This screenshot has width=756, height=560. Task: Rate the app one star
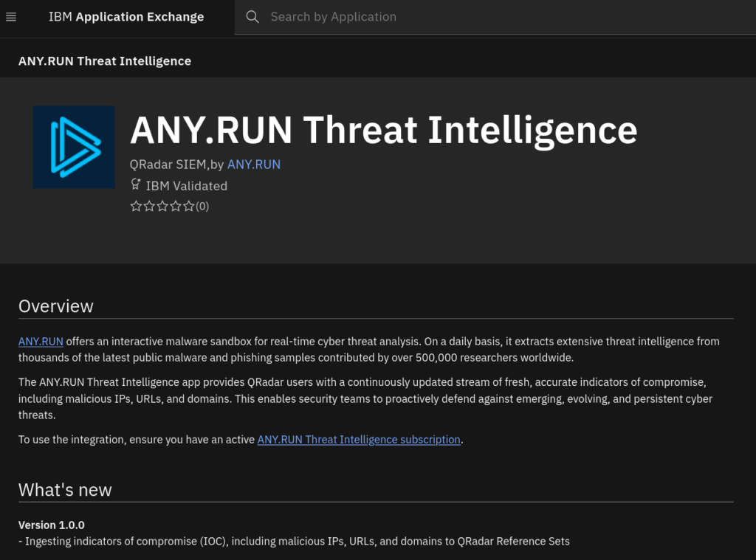[x=136, y=207]
